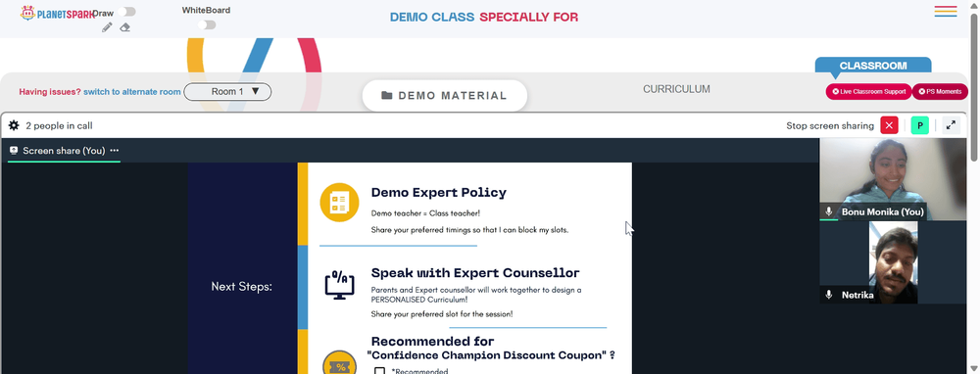
Task: Click Netrika's microphone icon
Action: 829,295
